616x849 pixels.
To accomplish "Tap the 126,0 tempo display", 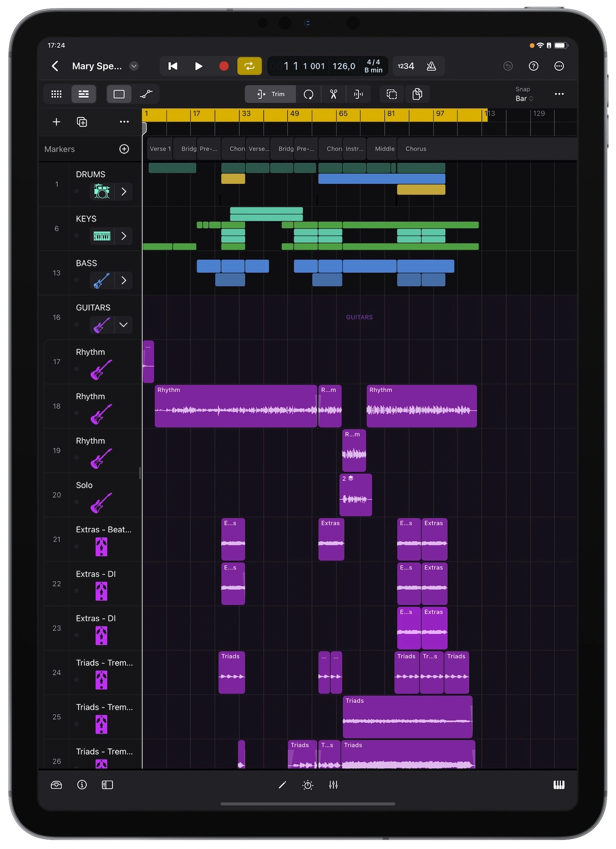I will tap(344, 66).
